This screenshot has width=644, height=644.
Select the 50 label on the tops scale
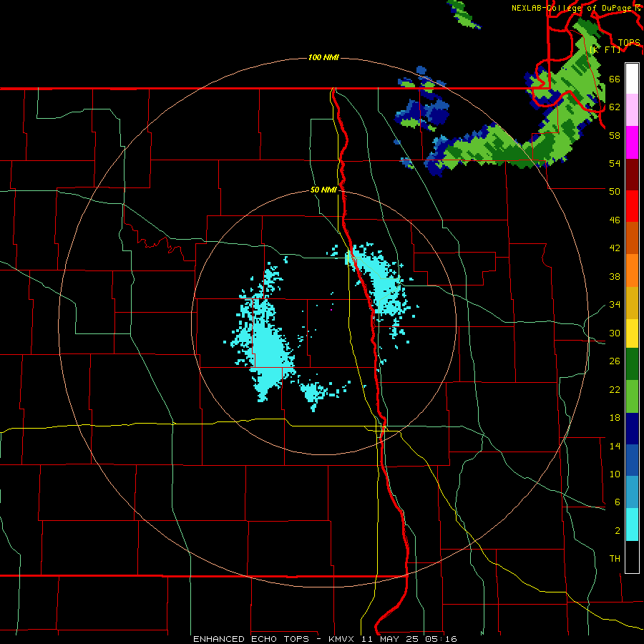click(615, 192)
